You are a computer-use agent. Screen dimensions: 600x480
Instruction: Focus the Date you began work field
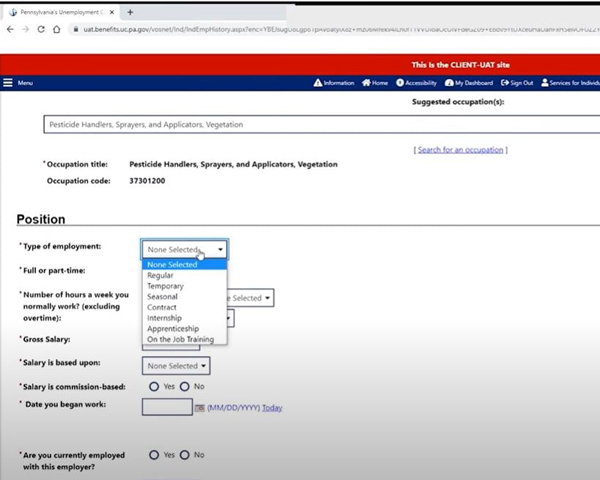pos(167,407)
